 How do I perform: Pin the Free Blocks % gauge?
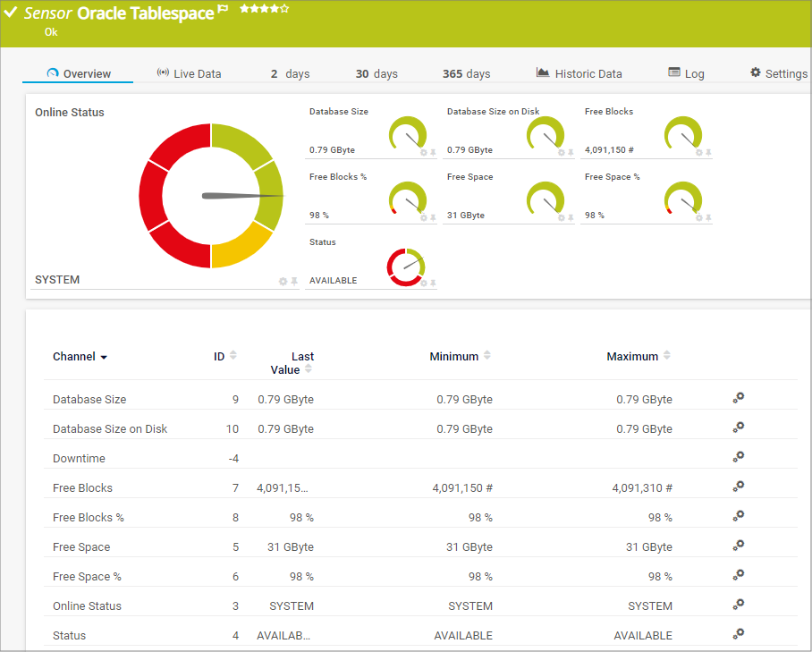tap(433, 218)
